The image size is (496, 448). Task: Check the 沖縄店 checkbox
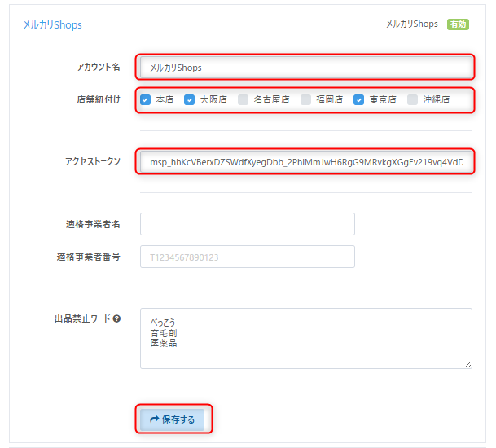point(412,99)
